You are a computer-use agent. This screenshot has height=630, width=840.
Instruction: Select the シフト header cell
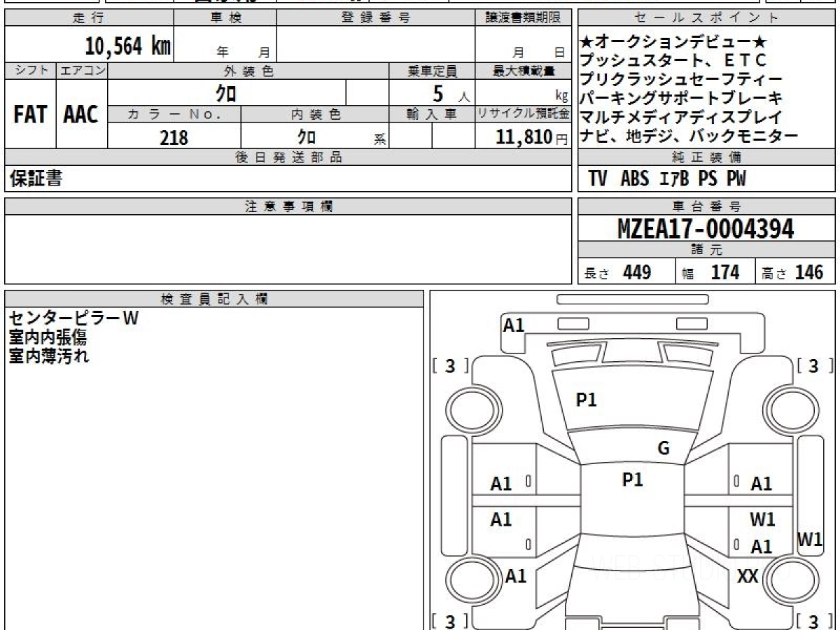(x=30, y=71)
